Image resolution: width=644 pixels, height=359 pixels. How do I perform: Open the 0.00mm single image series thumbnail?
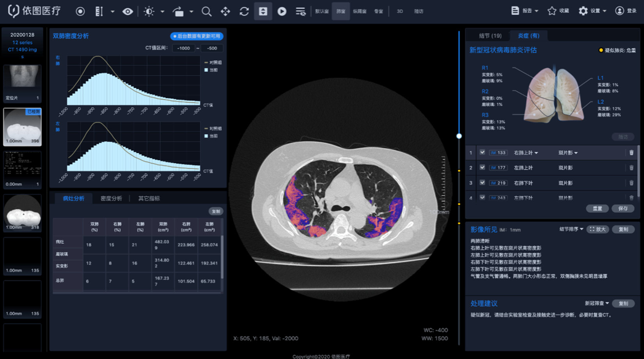pyautogui.click(x=22, y=170)
